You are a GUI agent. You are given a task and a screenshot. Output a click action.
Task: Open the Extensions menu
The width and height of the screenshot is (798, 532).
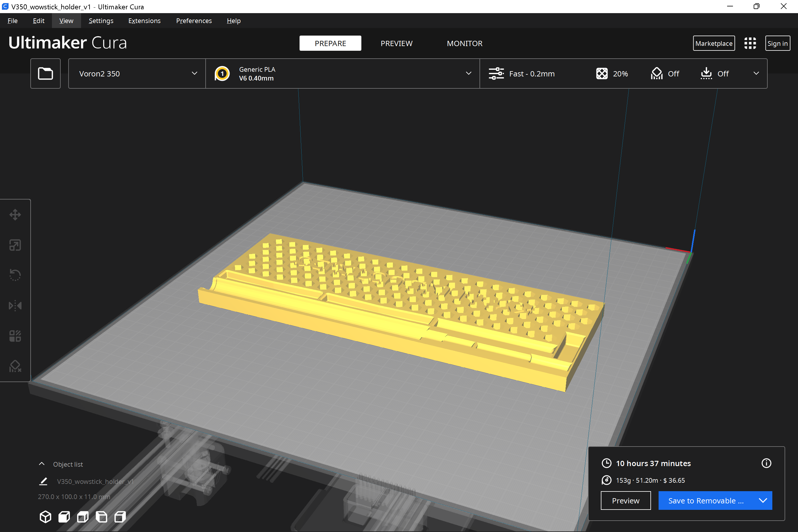[x=144, y=21]
